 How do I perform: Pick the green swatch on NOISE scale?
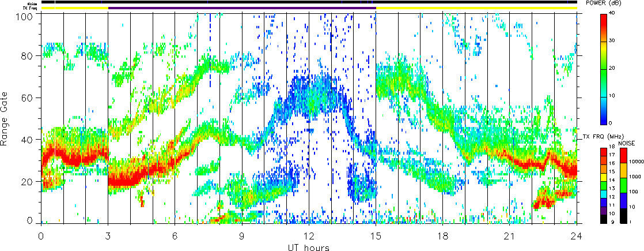click(x=623, y=186)
